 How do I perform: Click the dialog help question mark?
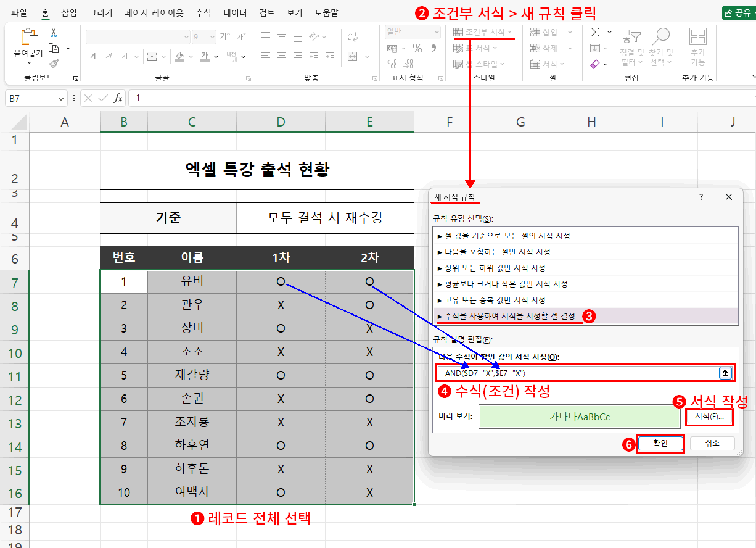click(x=701, y=197)
